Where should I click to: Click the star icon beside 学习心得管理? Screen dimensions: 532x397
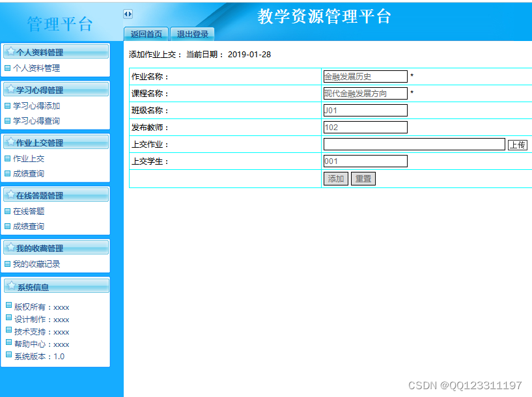click(11, 89)
